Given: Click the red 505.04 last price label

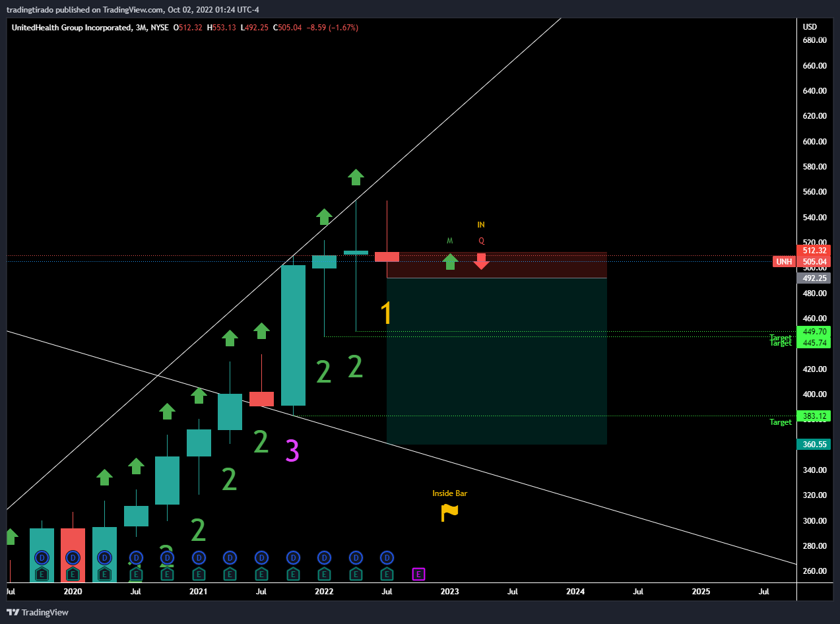Looking at the screenshot, I should 814,262.
